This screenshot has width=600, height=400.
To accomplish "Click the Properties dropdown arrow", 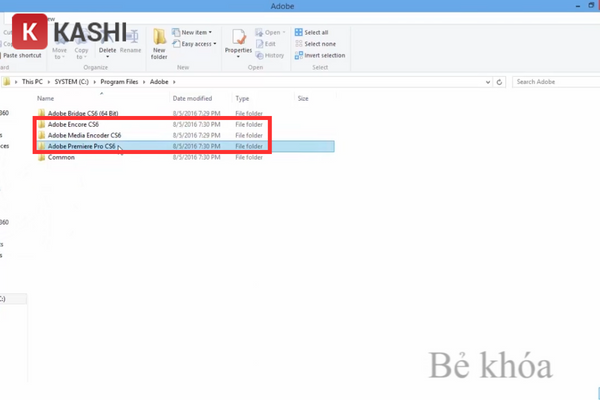I will point(238,57).
